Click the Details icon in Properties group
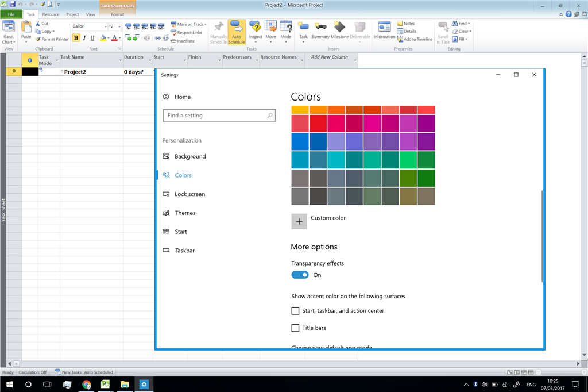 pyautogui.click(x=400, y=32)
